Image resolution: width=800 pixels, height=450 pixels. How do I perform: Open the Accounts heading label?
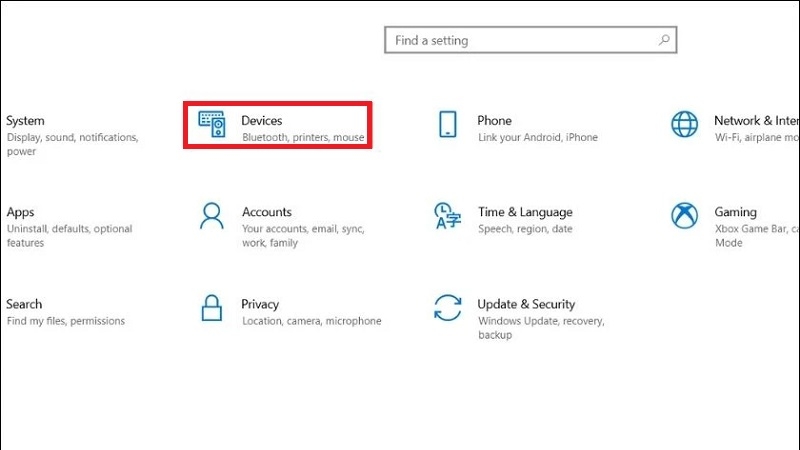coord(267,212)
